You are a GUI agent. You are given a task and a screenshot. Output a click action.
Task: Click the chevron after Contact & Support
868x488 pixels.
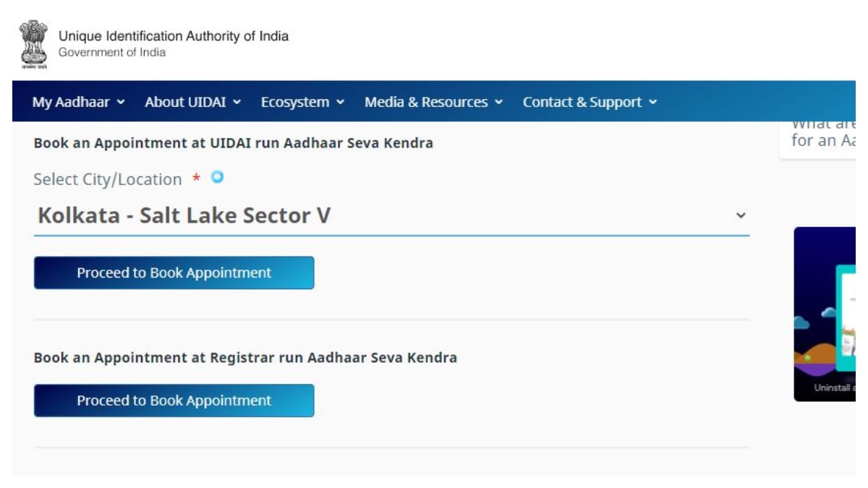pyautogui.click(x=653, y=103)
